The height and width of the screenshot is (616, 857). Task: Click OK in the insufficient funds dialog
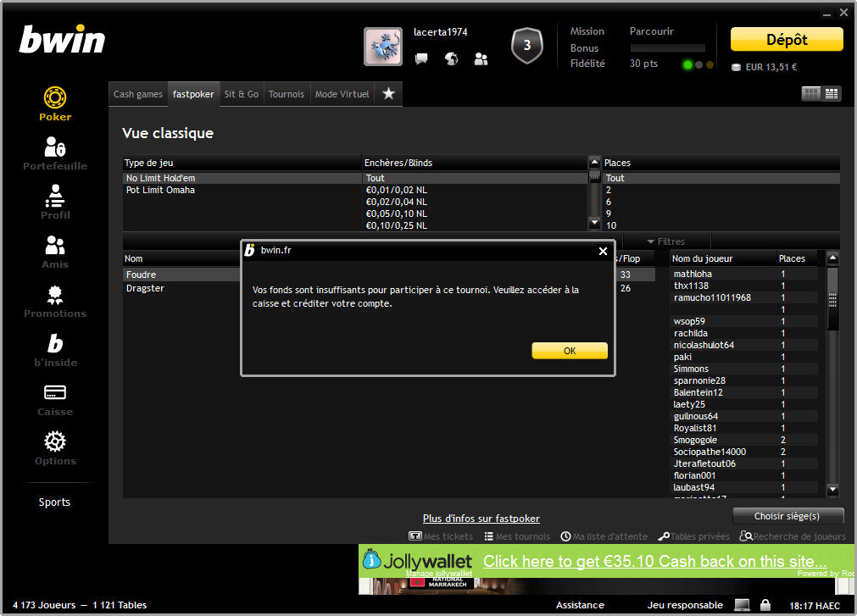pos(570,351)
